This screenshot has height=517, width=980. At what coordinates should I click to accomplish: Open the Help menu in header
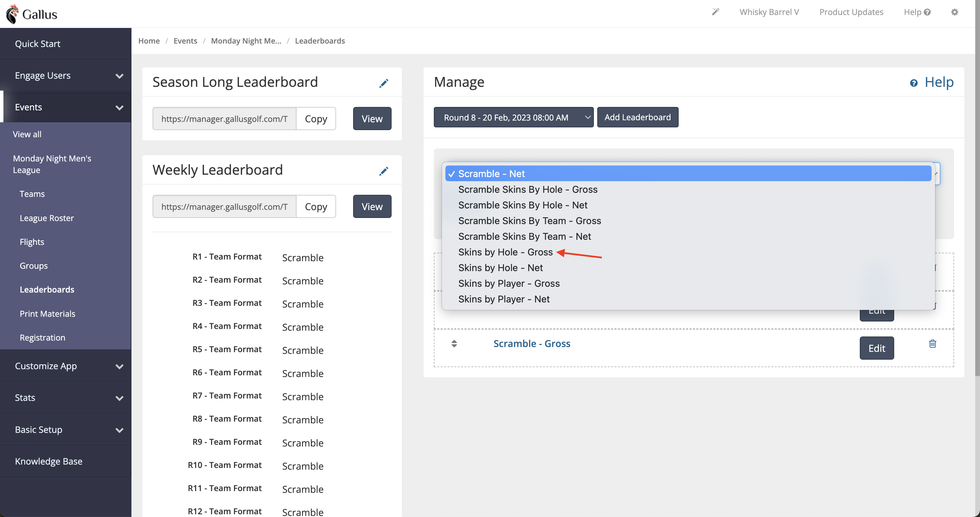917,12
